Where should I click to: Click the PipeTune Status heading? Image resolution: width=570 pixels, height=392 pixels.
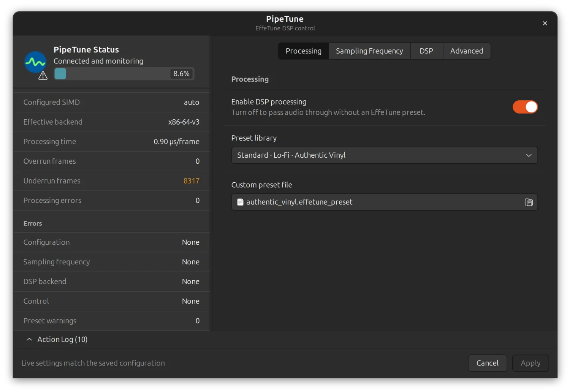coord(86,50)
